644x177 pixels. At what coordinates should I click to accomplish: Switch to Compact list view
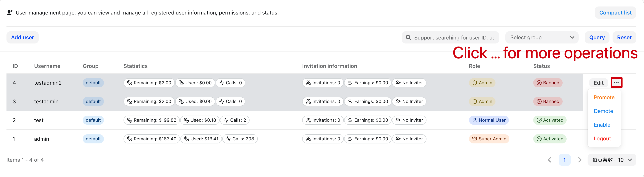(615, 13)
